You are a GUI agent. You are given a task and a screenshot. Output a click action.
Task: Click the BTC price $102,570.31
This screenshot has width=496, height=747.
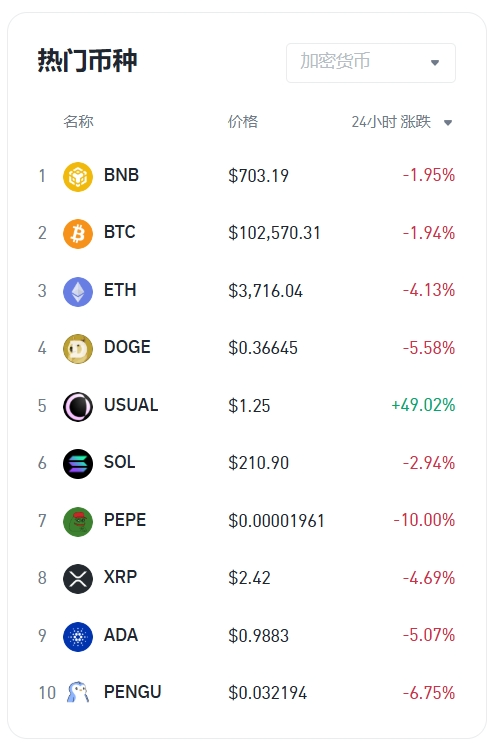pyautogui.click(x=274, y=233)
